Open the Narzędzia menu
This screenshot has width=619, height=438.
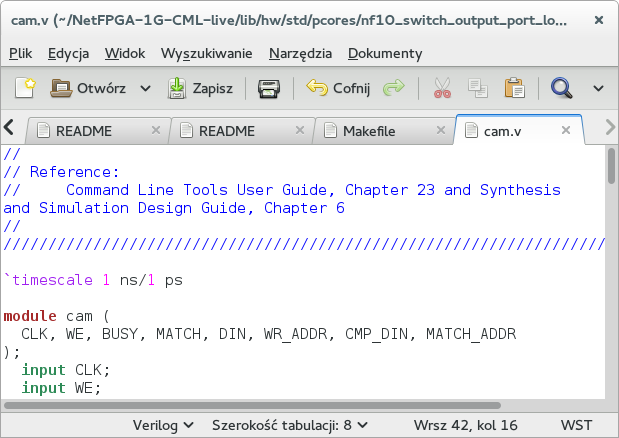(x=300, y=53)
